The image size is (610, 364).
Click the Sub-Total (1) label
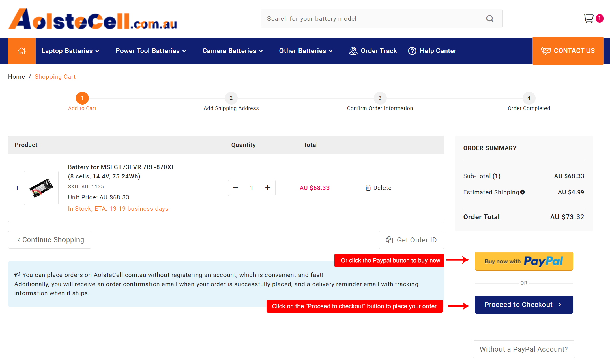point(482,176)
